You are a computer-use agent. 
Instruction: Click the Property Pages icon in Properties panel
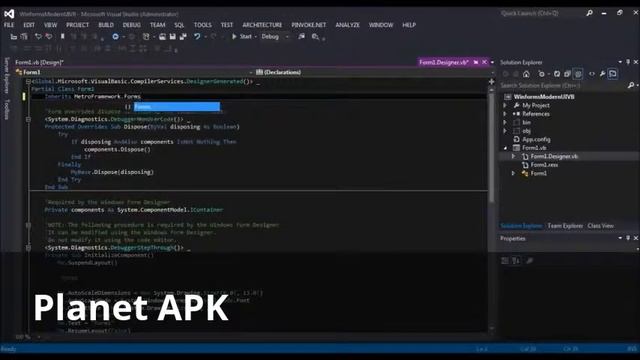coord(529,260)
